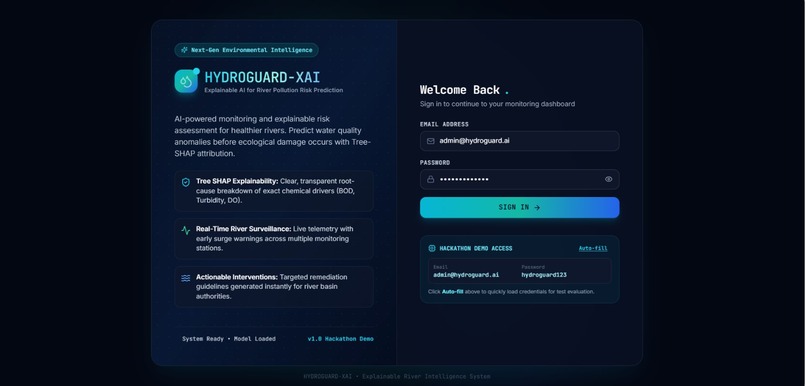Click demo email admin@hydroguard.ai in demo box
Screen dimensions: 806x386
click(466, 275)
